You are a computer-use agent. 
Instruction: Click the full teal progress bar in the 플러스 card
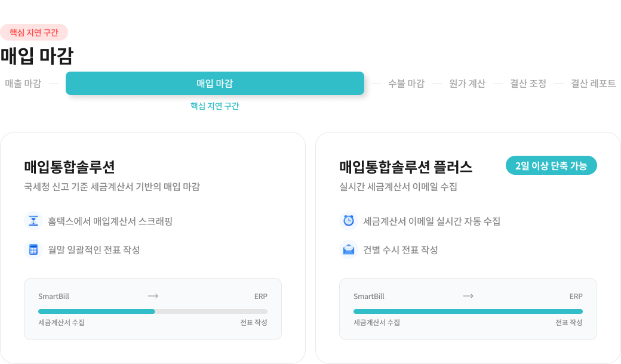click(468, 311)
